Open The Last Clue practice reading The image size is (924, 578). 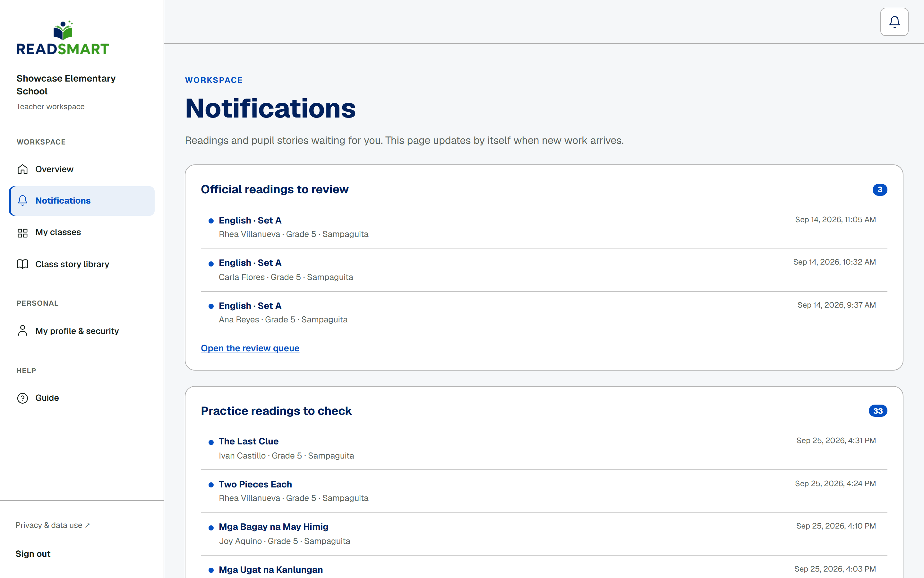click(x=544, y=448)
